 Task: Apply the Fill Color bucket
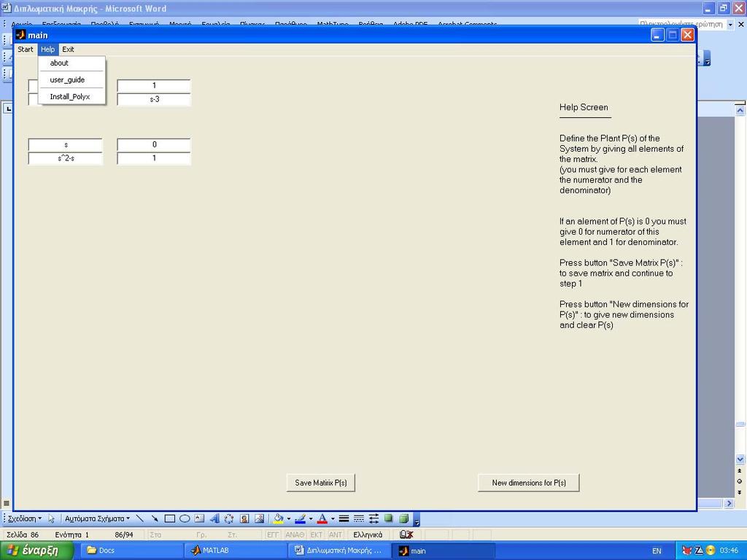click(279, 518)
